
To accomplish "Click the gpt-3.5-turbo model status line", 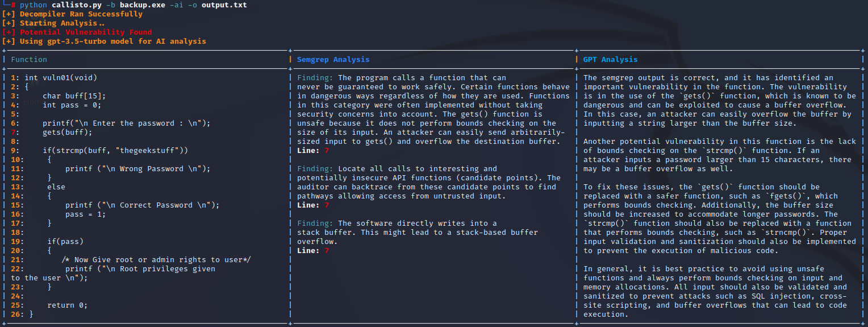I will point(104,42).
